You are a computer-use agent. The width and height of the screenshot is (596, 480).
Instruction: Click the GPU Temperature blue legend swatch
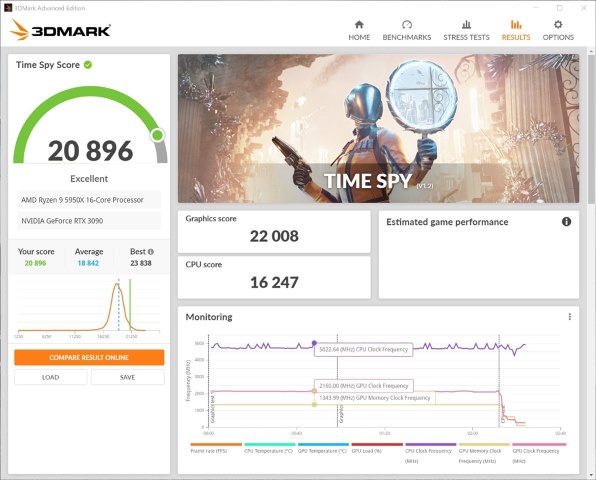point(323,444)
